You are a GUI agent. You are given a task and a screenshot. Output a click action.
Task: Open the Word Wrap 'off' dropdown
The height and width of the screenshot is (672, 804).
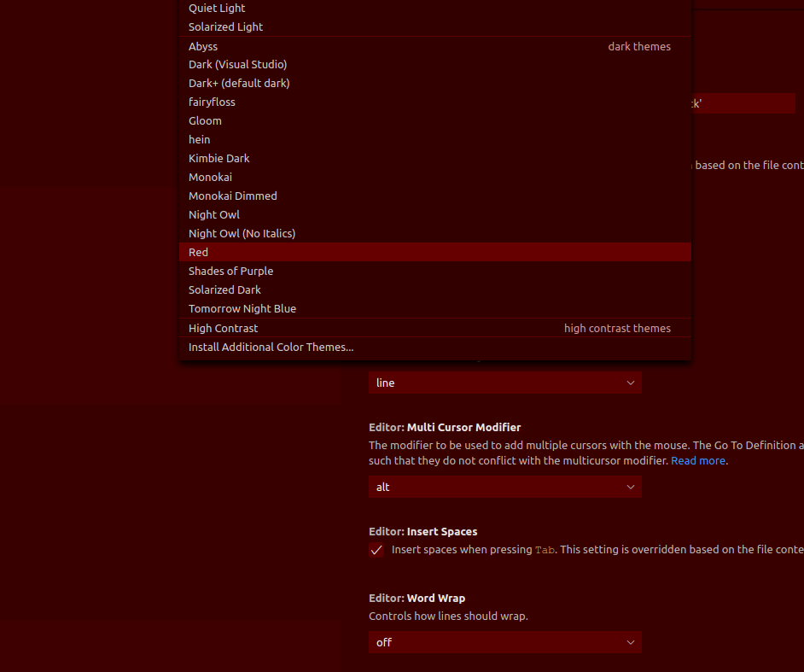click(x=505, y=642)
